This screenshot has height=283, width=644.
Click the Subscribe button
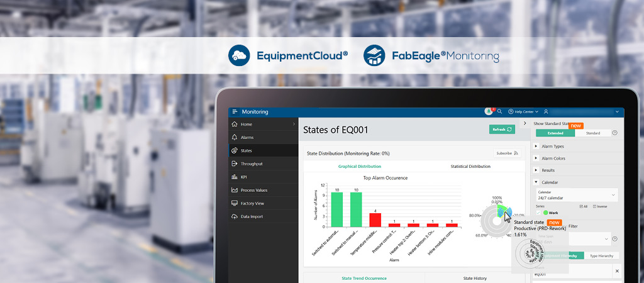tap(507, 153)
